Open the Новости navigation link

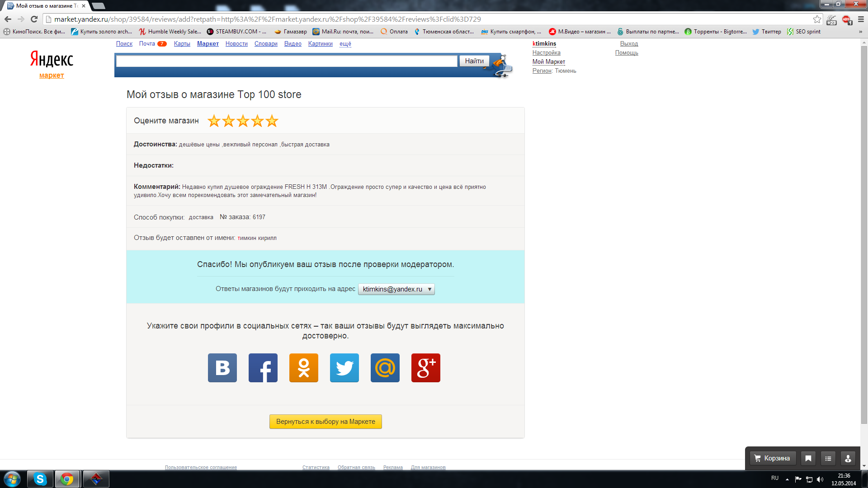coord(236,44)
